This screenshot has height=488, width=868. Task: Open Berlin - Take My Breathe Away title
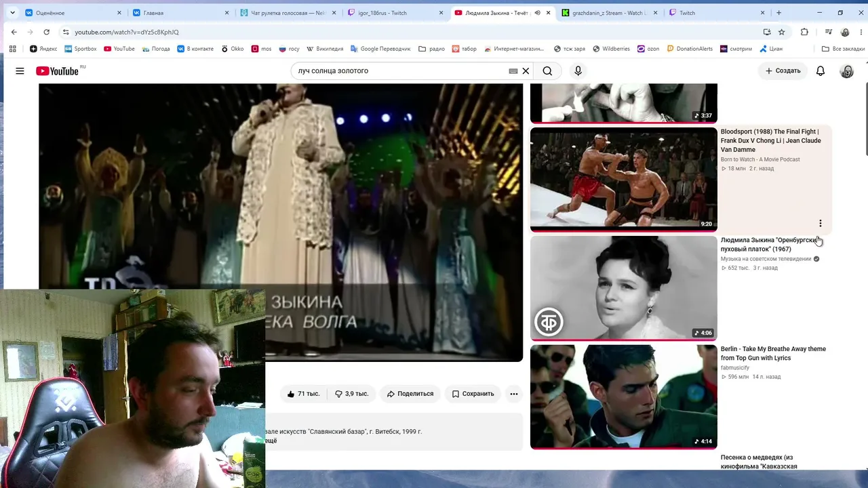(773, 353)
